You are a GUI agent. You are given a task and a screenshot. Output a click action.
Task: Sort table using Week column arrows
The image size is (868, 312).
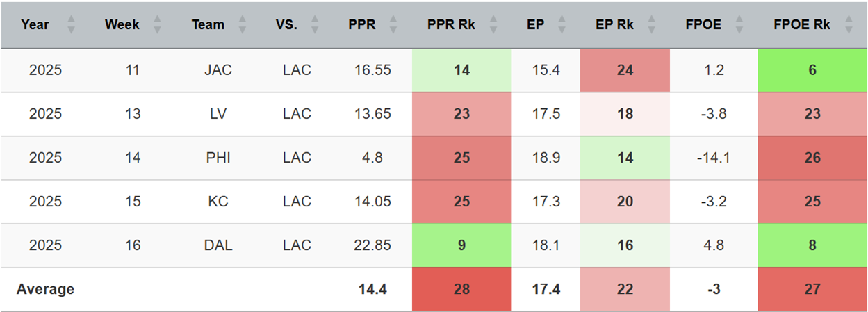[157, 25]
